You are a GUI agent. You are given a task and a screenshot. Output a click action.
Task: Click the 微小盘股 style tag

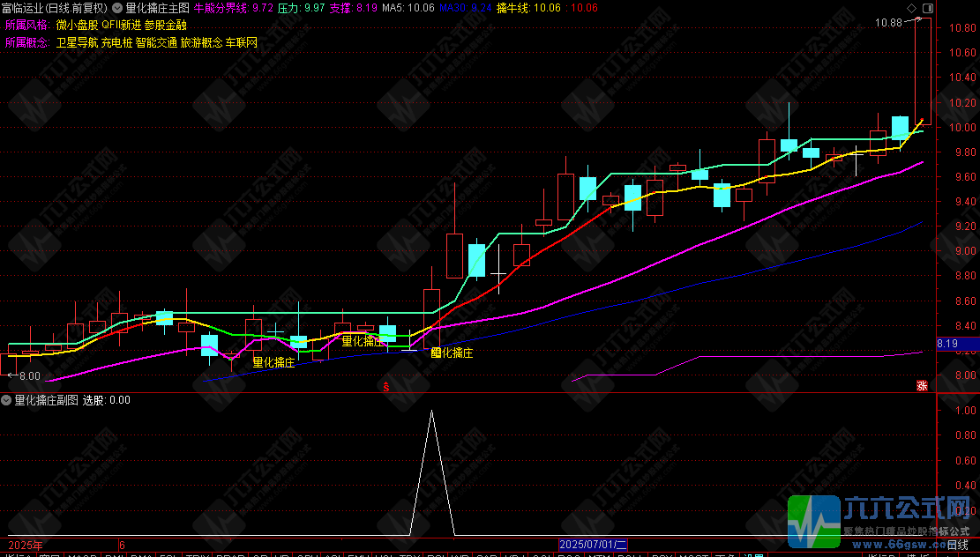[x=77, y=25]
